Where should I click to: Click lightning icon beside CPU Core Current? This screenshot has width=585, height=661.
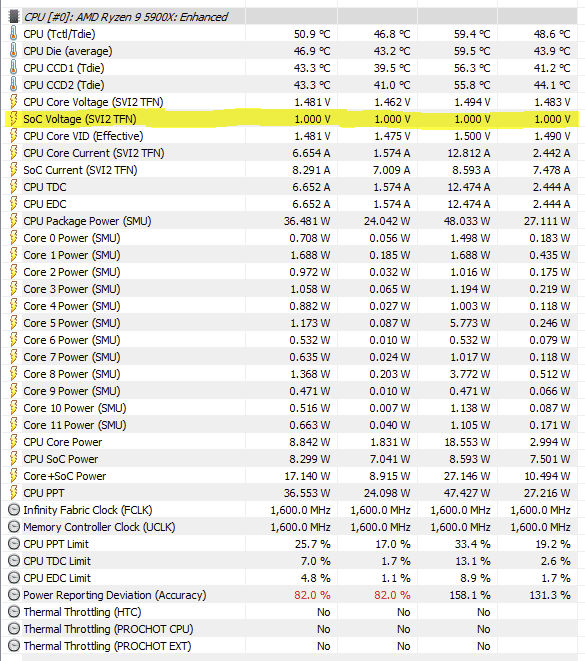pos(13,153)
